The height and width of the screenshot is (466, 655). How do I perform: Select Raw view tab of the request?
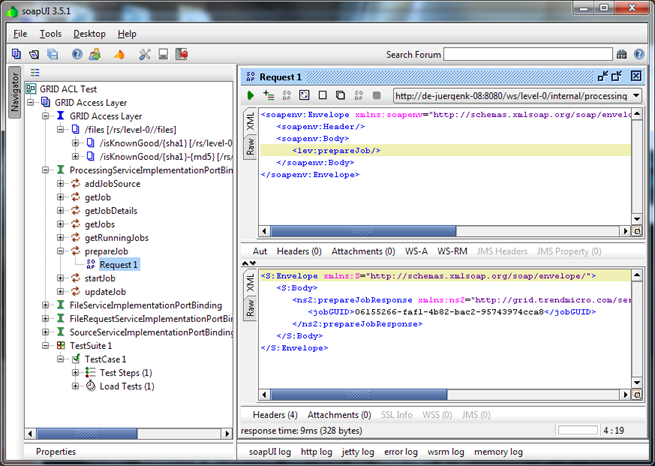(250, 147)
